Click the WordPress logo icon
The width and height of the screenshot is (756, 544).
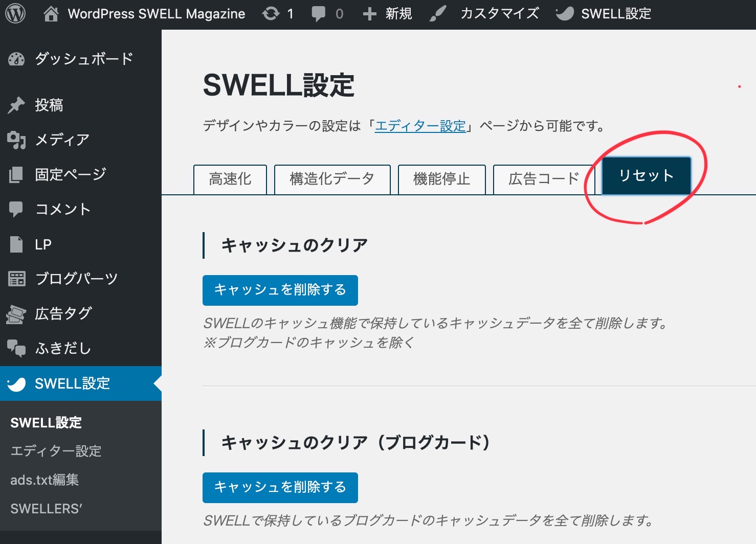click(x=15, y=14)
